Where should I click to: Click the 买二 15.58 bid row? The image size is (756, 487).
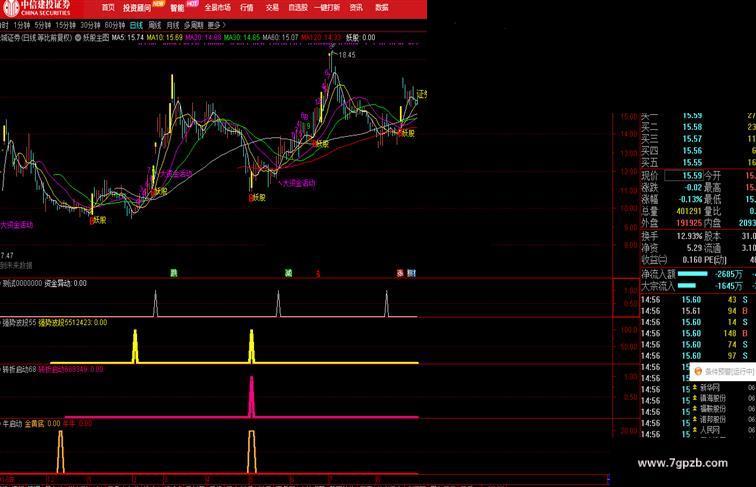(698, 127)
